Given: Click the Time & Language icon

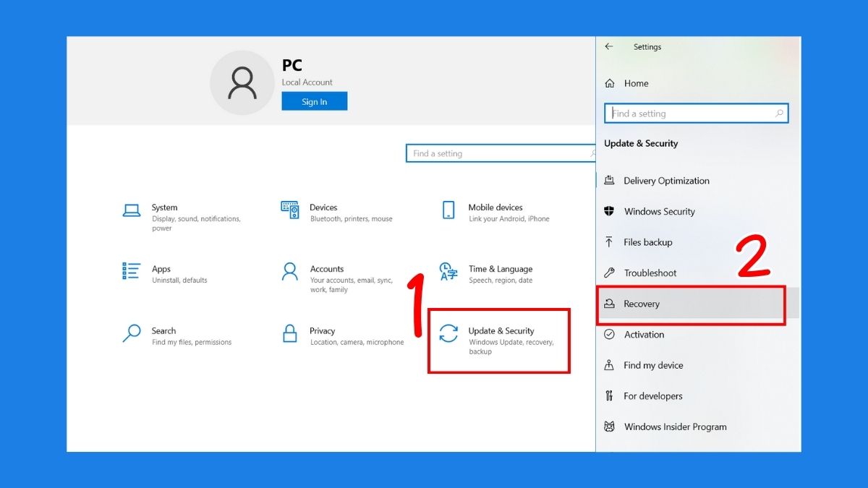Looking at the screenshot, I should (448, 272).
